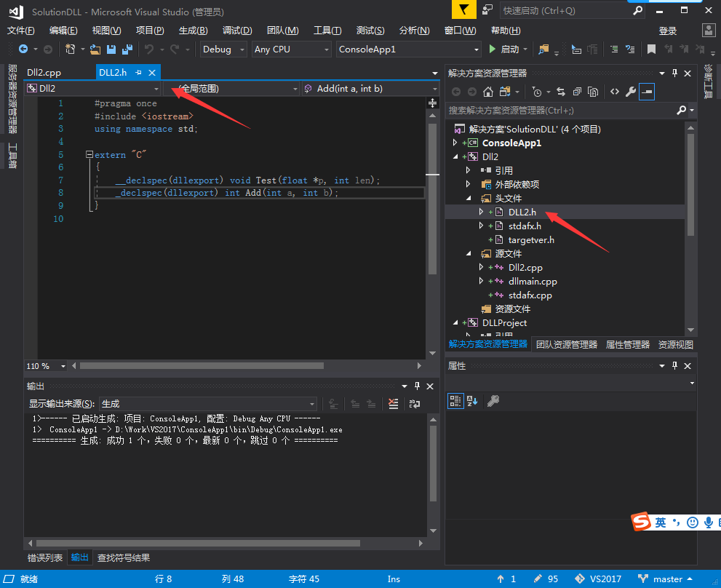
Task: Click the Save All toolbar icon
Action: pyautogui.click(x=127, y=49)
